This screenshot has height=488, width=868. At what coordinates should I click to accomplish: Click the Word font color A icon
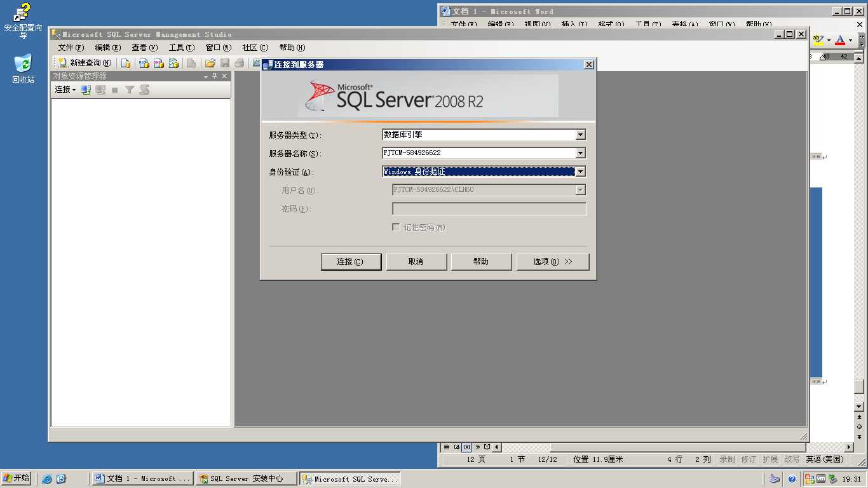coord(840,40)
